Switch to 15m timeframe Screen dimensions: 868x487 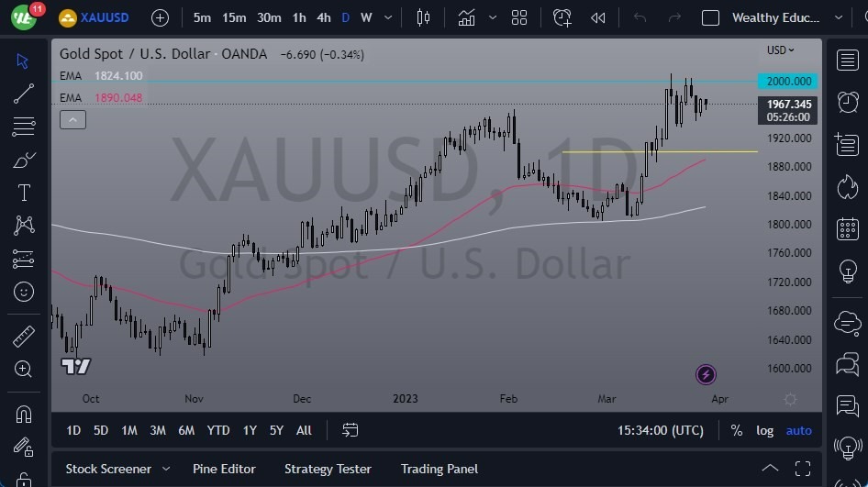(234, 17)
